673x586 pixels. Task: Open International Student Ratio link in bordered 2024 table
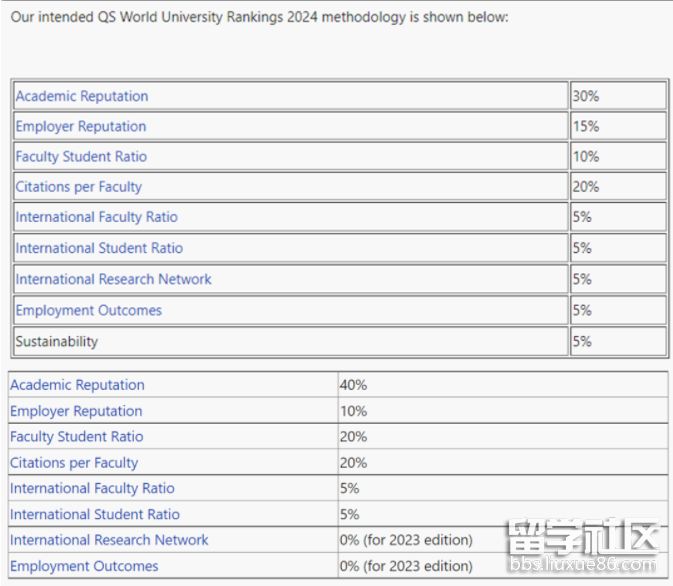click(99, 248)
